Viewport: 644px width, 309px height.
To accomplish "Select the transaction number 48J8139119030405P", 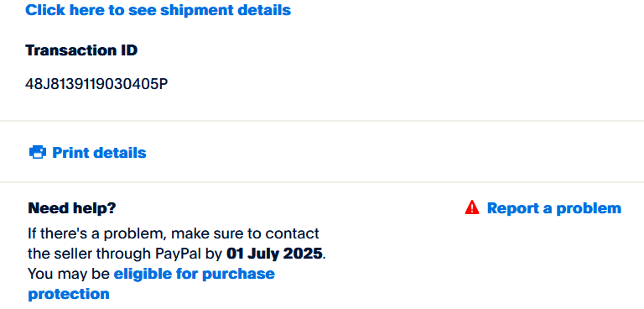I will click(x=96, y=84).
